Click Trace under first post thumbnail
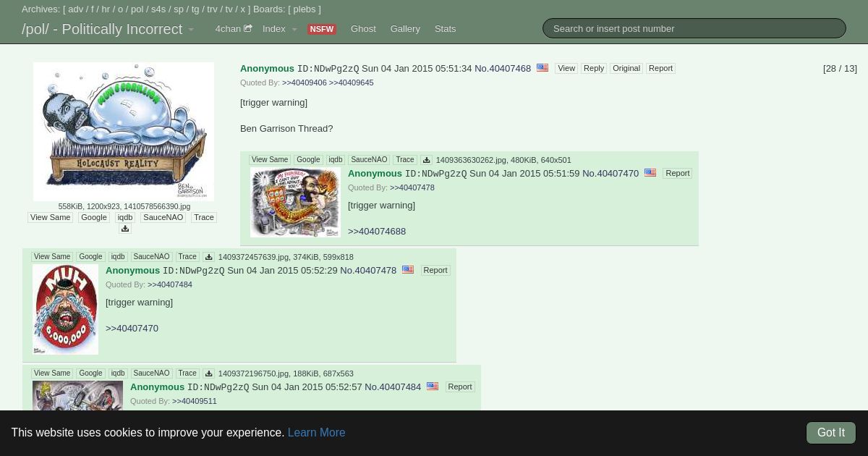 (x=204, y=217)
